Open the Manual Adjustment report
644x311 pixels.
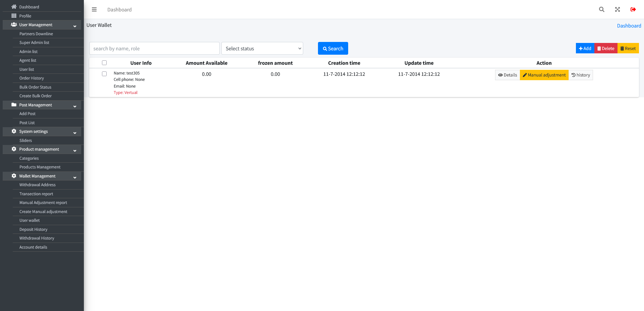pos(43,202)
